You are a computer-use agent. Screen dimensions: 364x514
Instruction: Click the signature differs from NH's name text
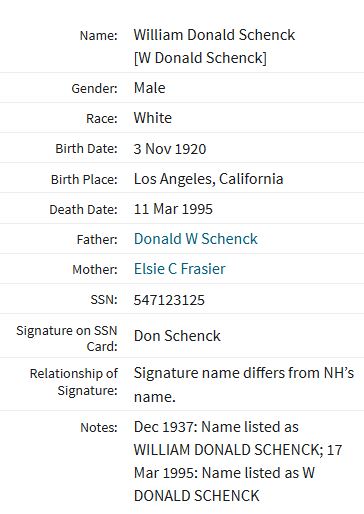(244, 384)
